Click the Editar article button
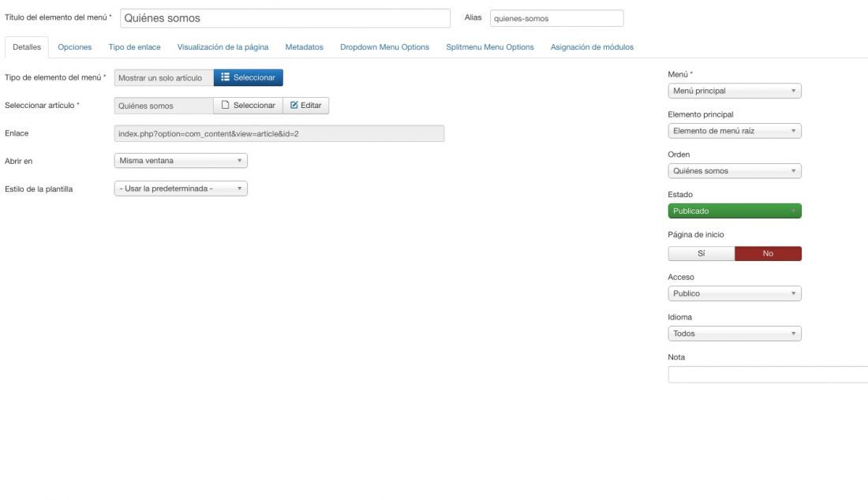This screenshot has height=500, width=868. point(305,105)
